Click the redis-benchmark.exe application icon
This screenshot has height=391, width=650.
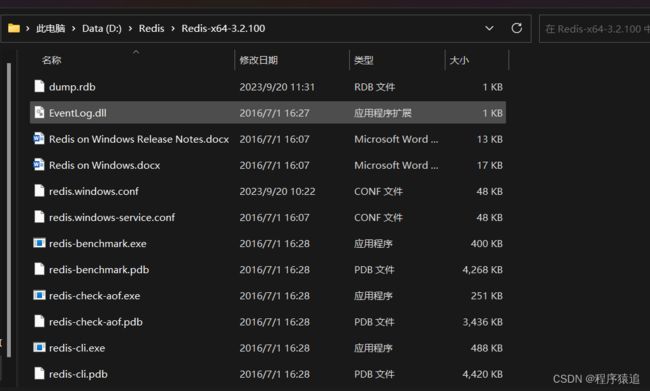point(39,243)
